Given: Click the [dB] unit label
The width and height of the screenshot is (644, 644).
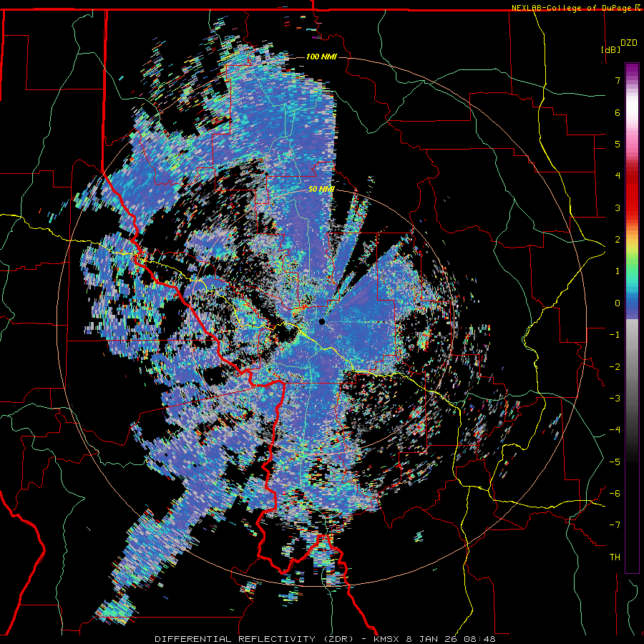Looking at the screenshot, I should click(610, 49).
